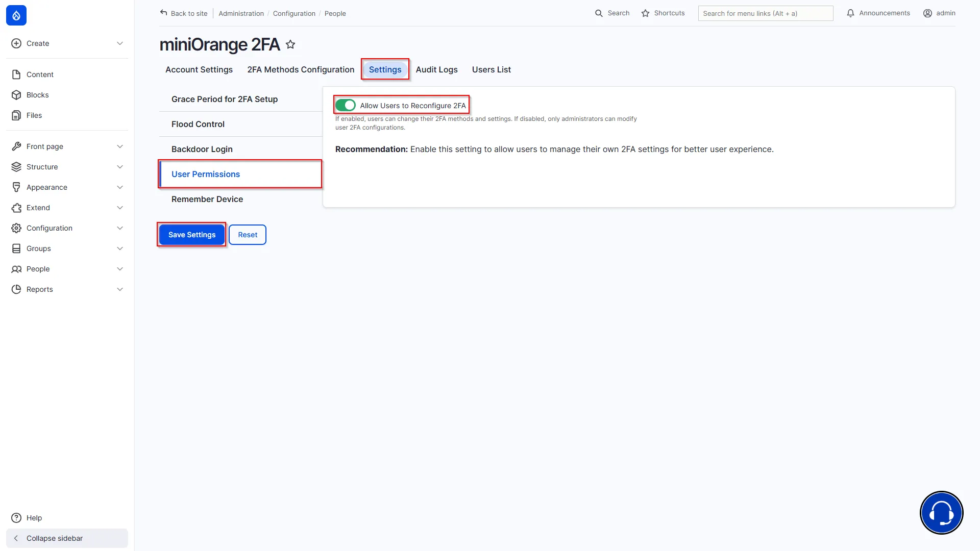The width and height of the screenshot is (980, 551).
Task: Focus the menu links search field
Action: pos(766,13)
